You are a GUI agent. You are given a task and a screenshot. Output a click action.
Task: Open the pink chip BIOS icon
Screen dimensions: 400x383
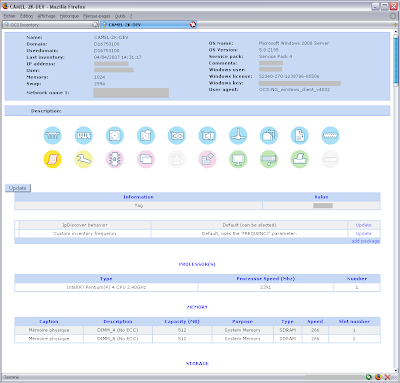coord(115,159)
